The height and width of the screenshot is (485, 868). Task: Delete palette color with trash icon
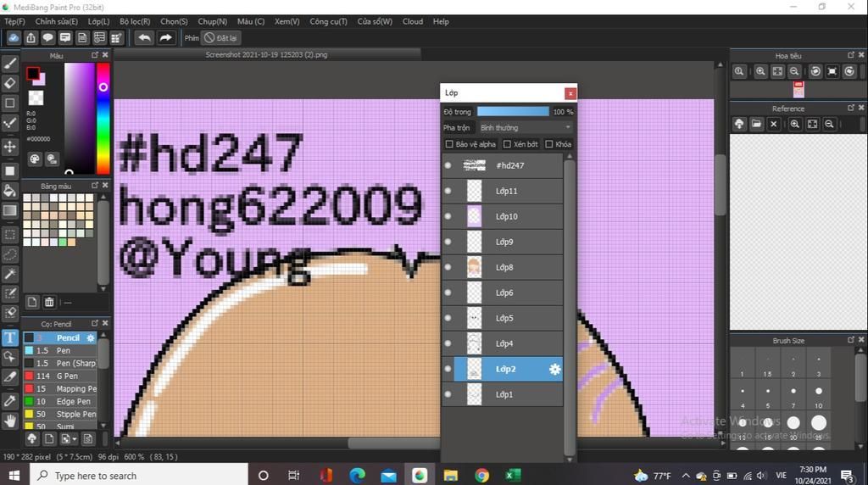tap(49, 302)
